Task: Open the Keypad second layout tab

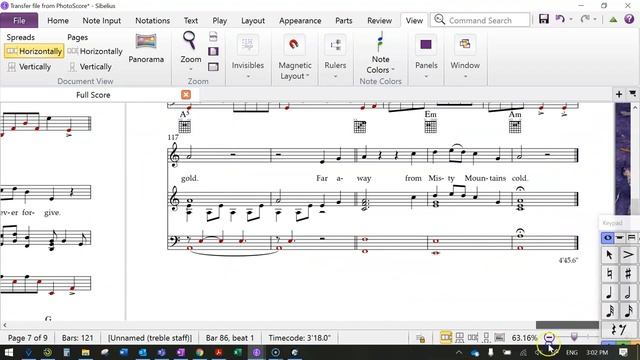Action: (620, 238)
